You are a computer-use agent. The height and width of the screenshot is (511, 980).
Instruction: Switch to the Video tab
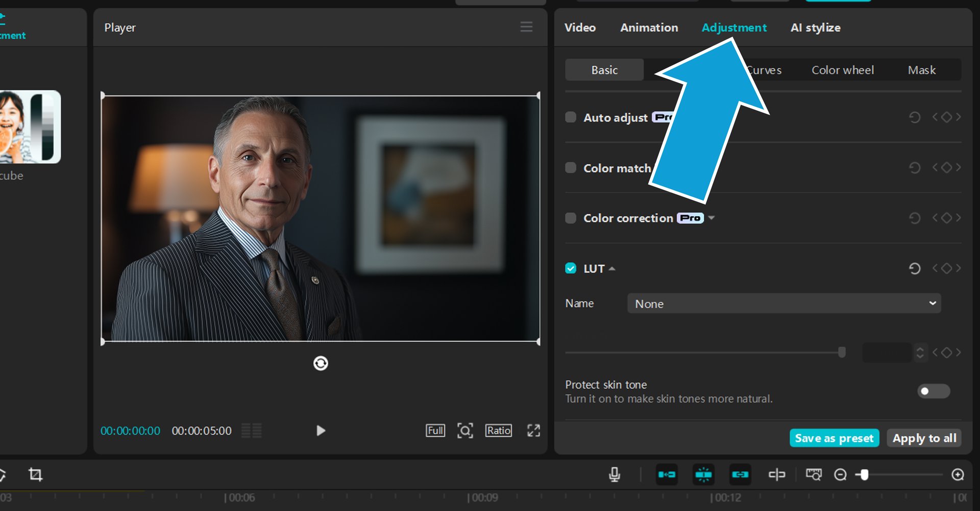pyautogui.click(x=580, y=28)
